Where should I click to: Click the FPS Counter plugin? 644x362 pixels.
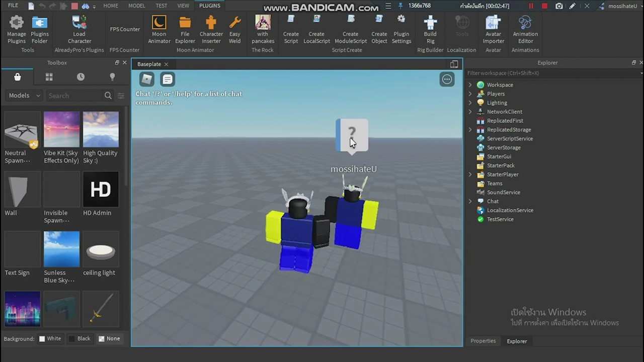(125, 29)
